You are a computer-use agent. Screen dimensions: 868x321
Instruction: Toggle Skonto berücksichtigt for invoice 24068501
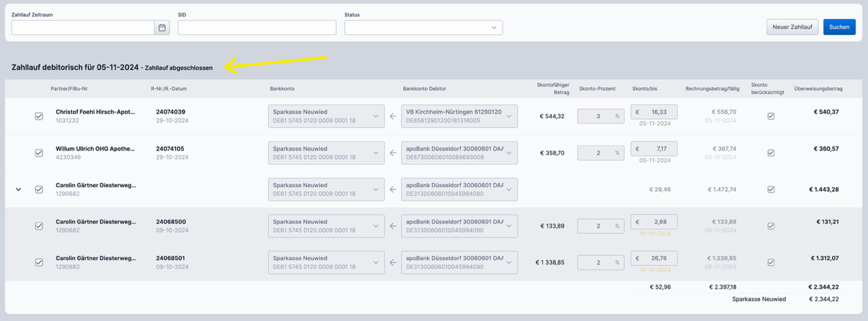tap(771, 262)
